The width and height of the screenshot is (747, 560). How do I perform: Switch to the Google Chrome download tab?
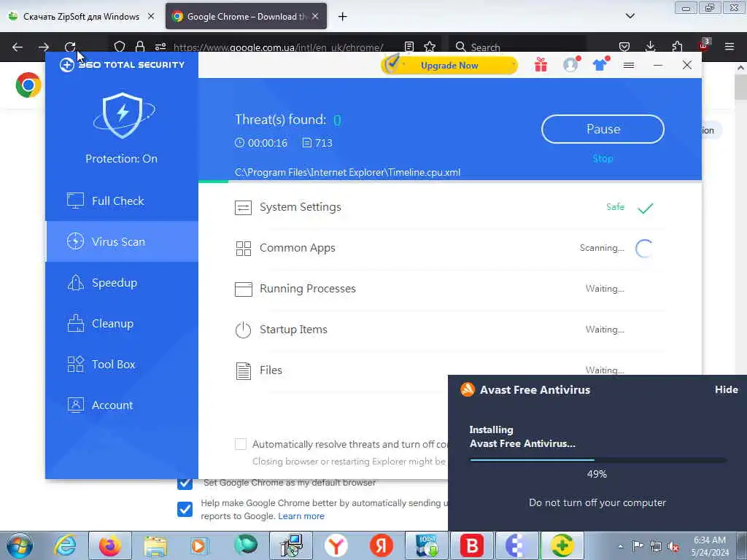click(246, 16)
